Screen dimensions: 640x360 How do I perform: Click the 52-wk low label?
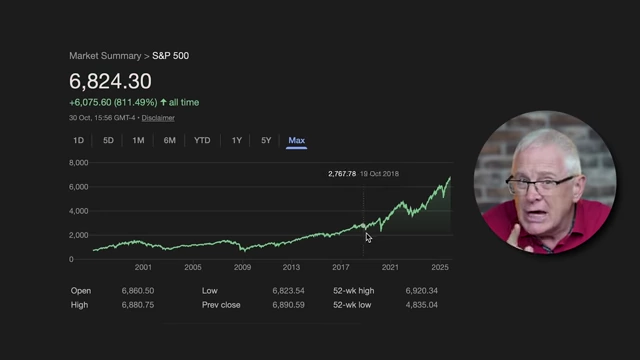tap(352, 305)
